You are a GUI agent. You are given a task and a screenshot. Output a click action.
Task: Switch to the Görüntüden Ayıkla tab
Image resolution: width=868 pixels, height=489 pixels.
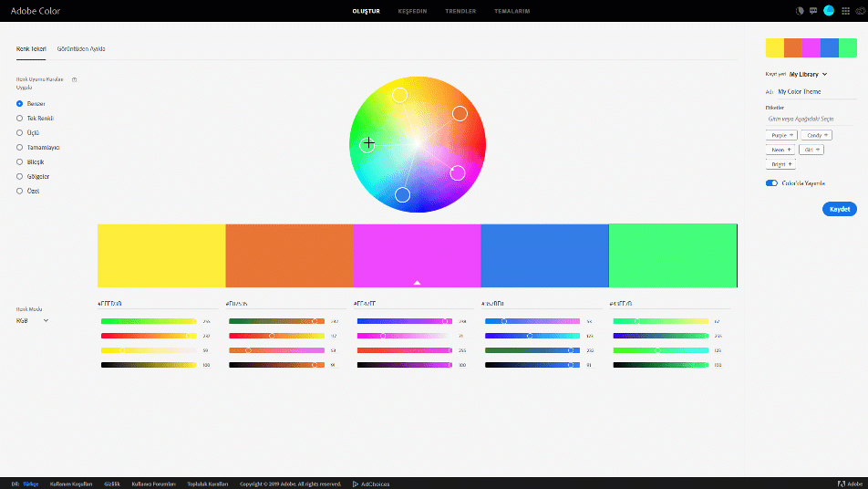[81, 48]
